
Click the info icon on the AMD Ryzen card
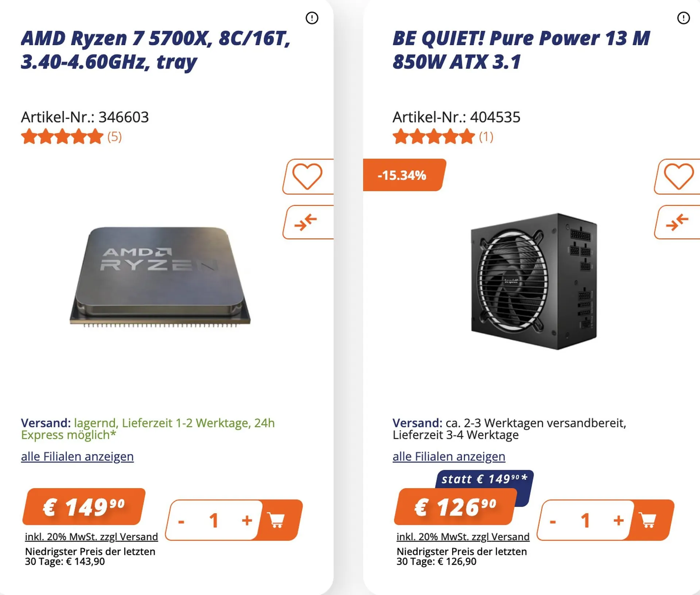coord(312,18)
